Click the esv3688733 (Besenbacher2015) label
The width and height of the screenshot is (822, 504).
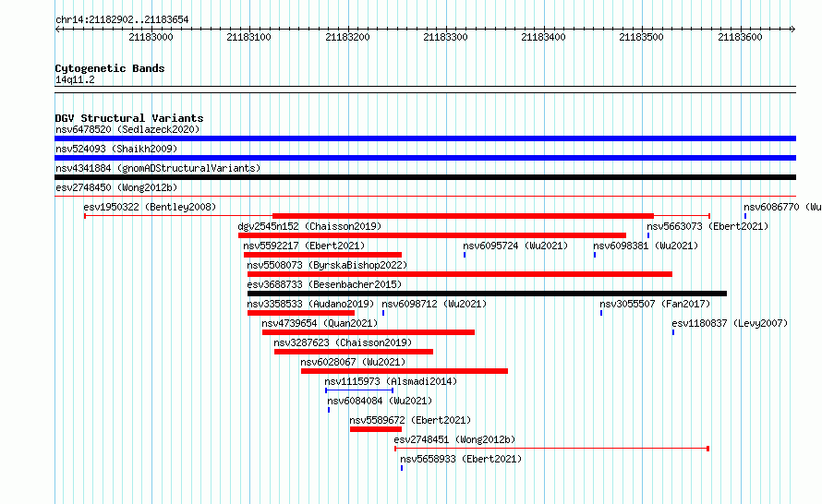tap(324, 284)
